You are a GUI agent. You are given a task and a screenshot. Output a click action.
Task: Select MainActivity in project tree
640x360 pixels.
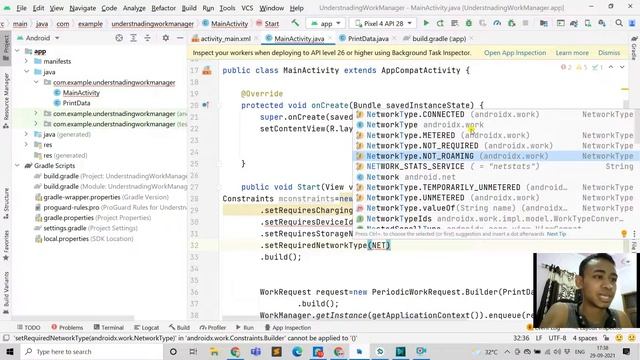click(81, 93)
